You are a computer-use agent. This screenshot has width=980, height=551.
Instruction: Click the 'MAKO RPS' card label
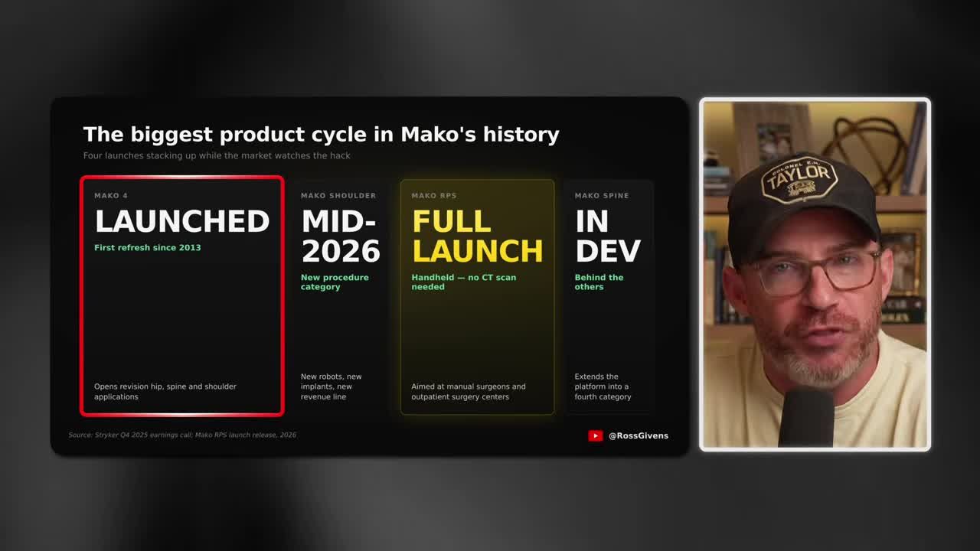[434, 196]
